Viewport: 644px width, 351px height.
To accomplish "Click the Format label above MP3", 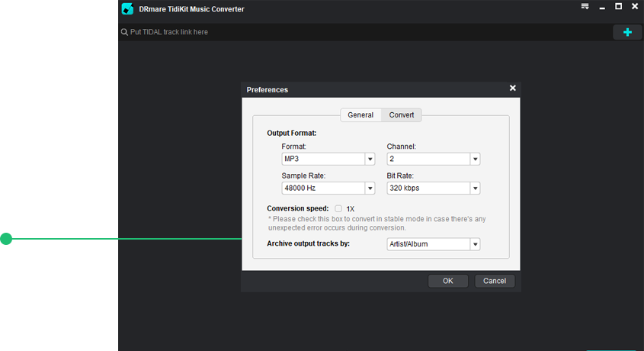I will (x=293, y=147).
